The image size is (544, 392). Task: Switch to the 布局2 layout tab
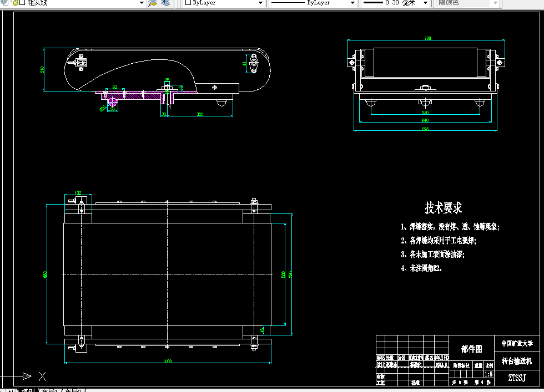pyautogui.click(x=73, y=390)
